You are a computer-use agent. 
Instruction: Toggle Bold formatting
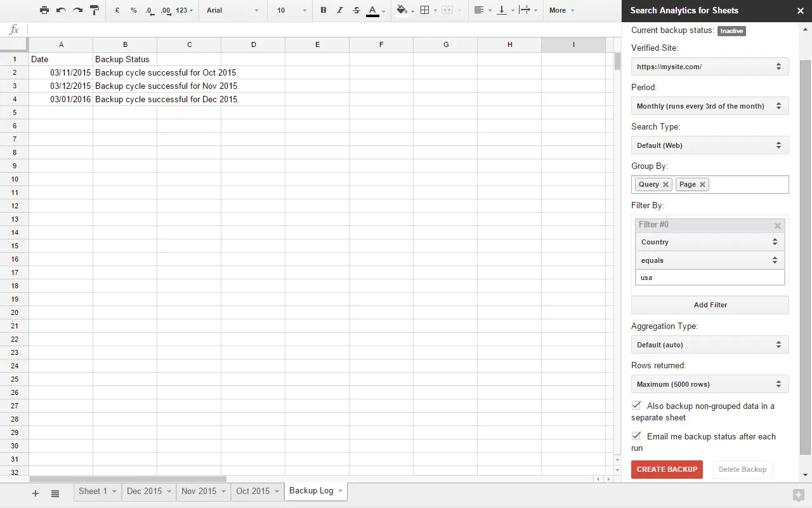pos(324,10)
